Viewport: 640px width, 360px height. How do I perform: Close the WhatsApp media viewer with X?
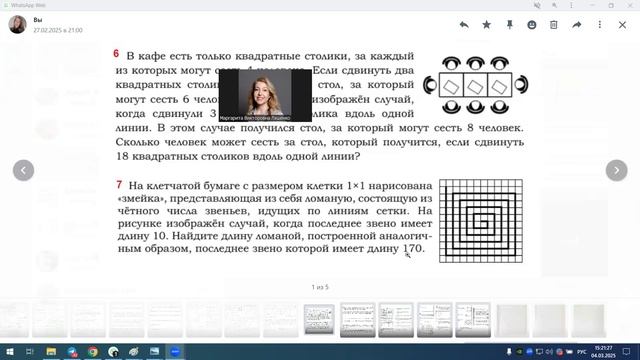pyautogui.click(x=622, y=25)
